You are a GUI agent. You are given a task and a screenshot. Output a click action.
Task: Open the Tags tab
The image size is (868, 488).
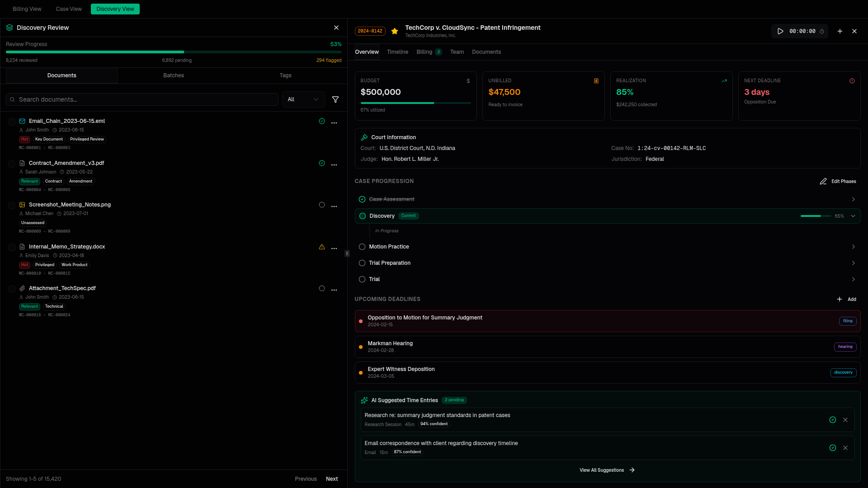pos(285,75)
